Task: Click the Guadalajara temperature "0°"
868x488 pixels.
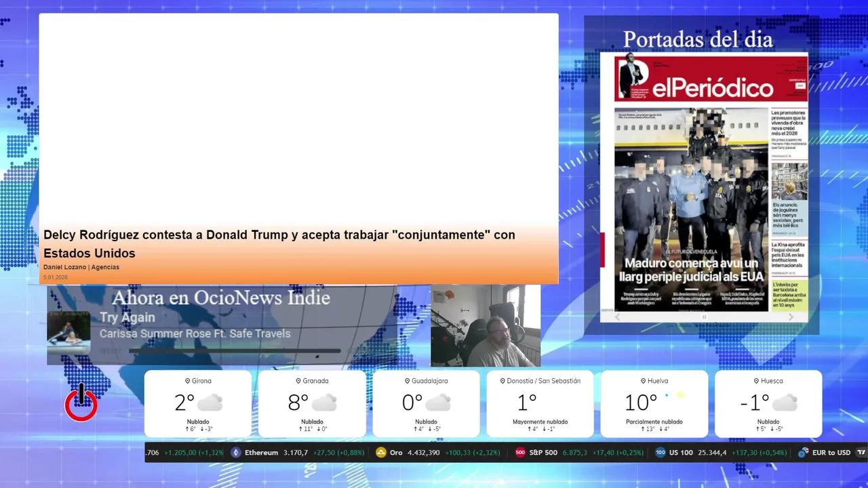Action: pos(412,403)
